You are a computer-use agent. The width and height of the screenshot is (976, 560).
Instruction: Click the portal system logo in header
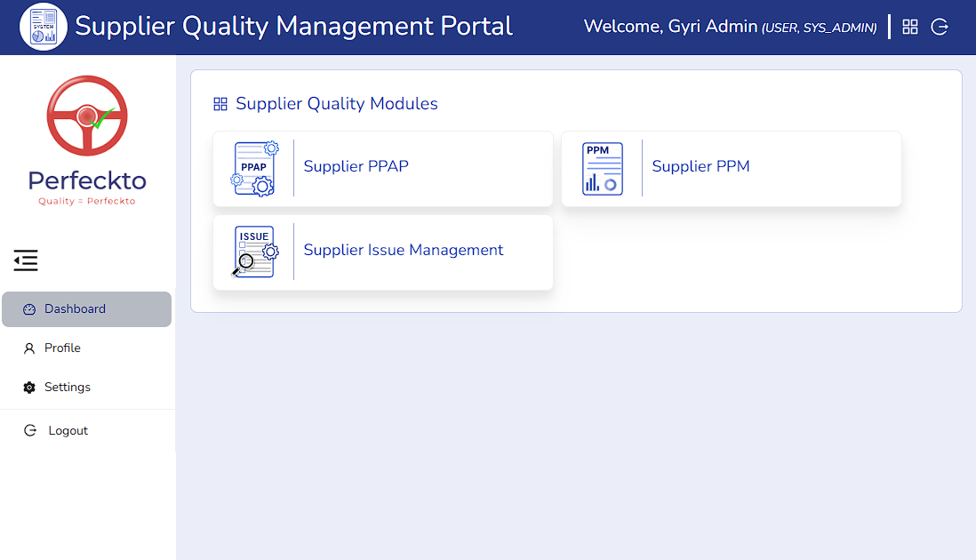click(43, 27)
